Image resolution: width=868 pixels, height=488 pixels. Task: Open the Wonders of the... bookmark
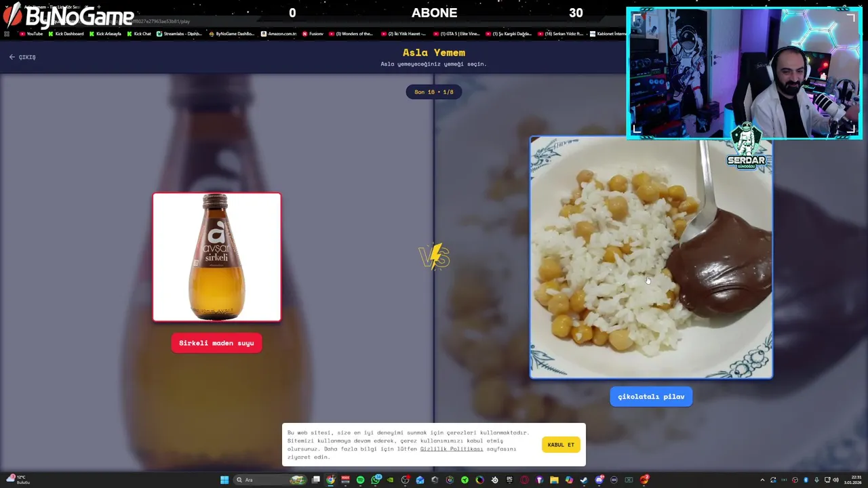[351, 34]
